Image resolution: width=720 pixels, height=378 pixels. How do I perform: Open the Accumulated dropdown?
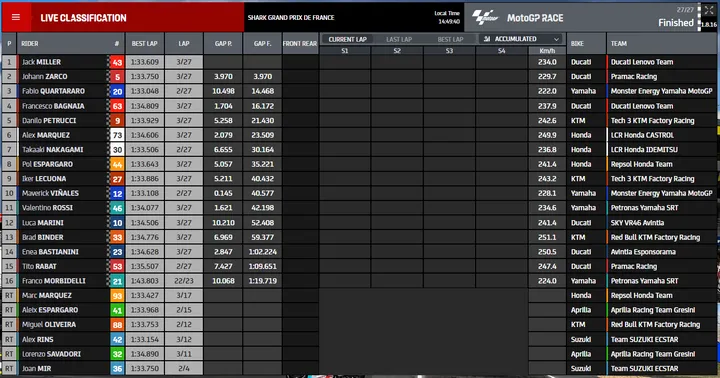click(x=522, y=39)
